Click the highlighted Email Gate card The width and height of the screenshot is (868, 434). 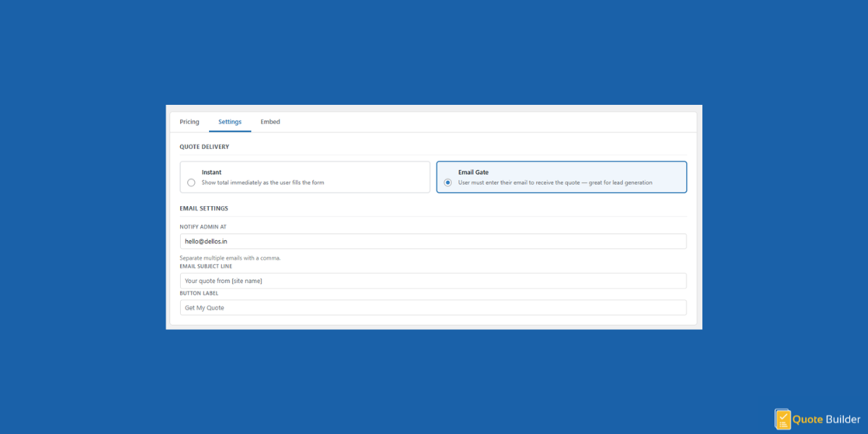point(561,176)
